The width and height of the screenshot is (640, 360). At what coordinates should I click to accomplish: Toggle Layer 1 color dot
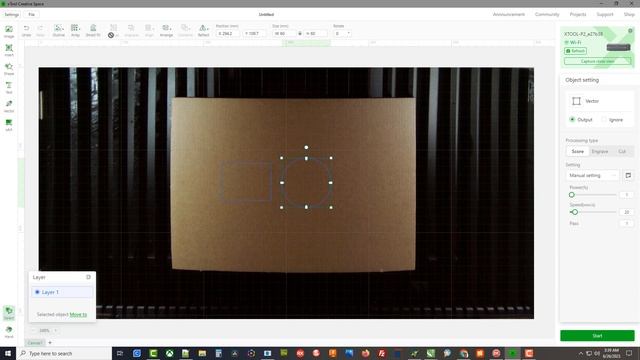click(x=37, y=292)
